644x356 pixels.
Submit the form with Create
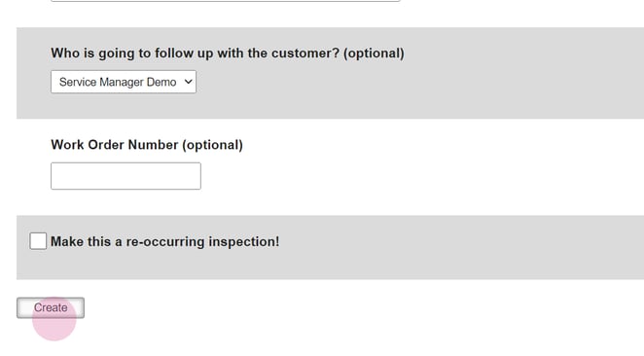(51, 307)
